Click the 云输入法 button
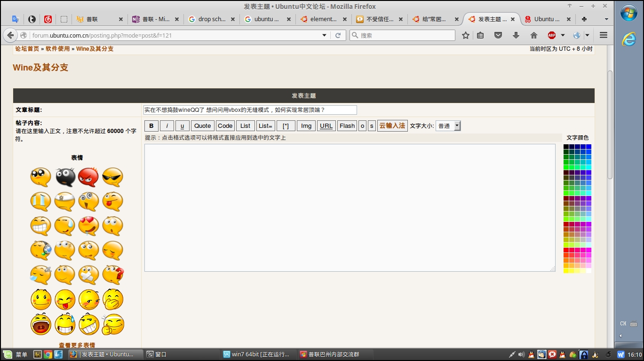 [392, 126]
